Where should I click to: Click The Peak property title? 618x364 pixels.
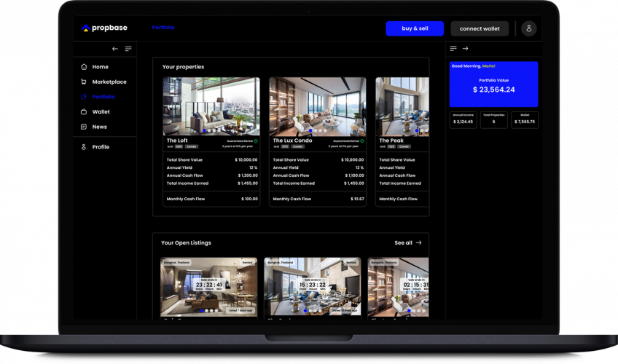(x=391, y=140)
